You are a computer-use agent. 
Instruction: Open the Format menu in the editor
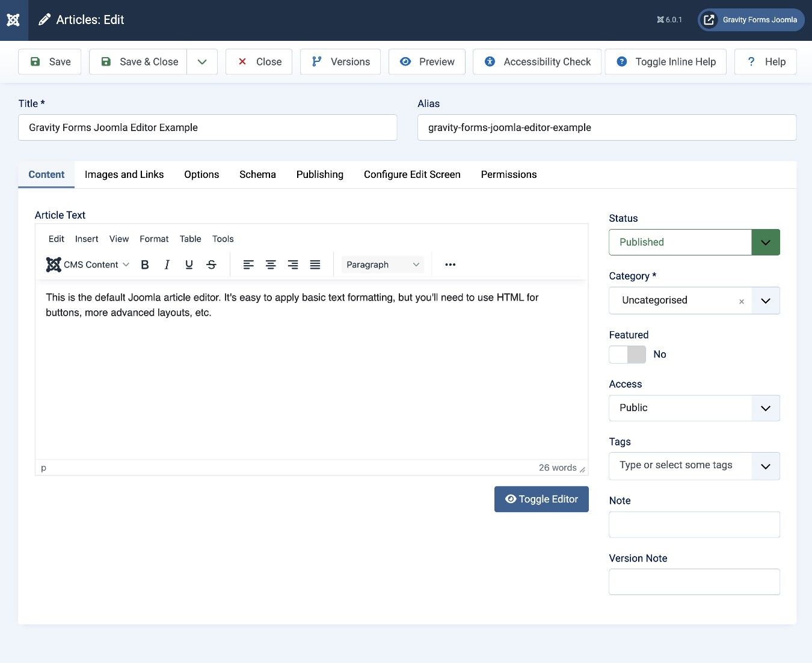coord(154,239)
